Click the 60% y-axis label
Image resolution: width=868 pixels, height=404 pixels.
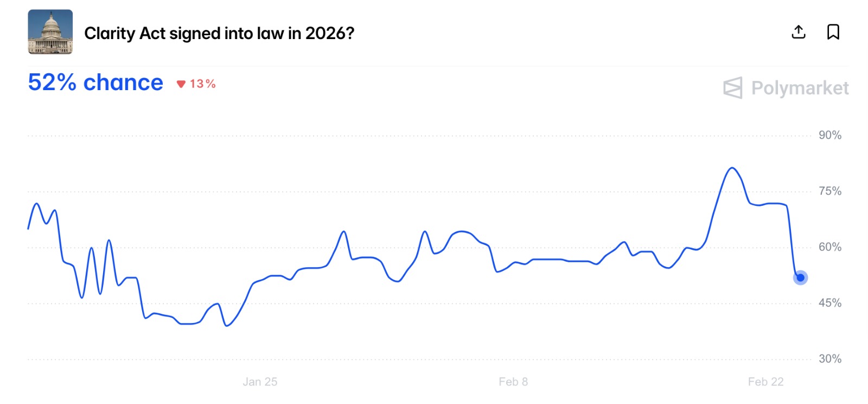tap(829, 247)
